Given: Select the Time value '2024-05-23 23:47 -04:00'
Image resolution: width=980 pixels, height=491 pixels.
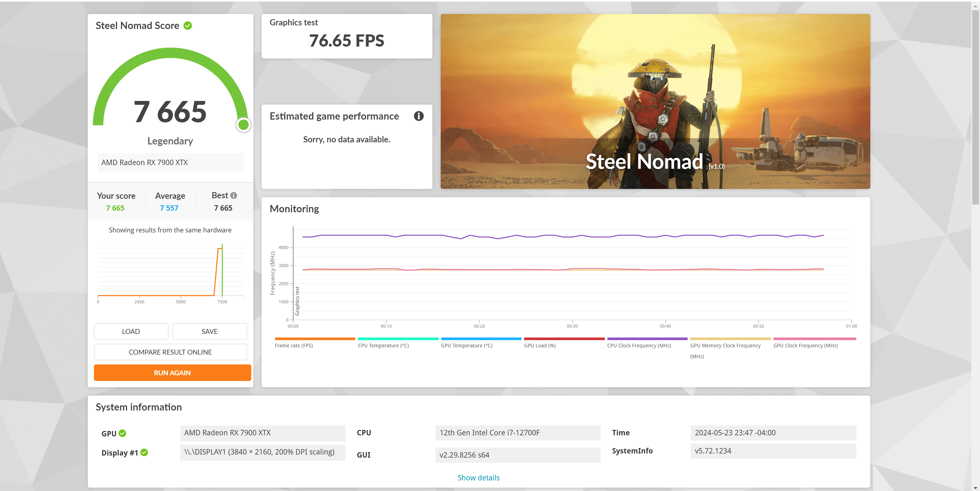Looking at the screenshot, I should coord(773,433).
